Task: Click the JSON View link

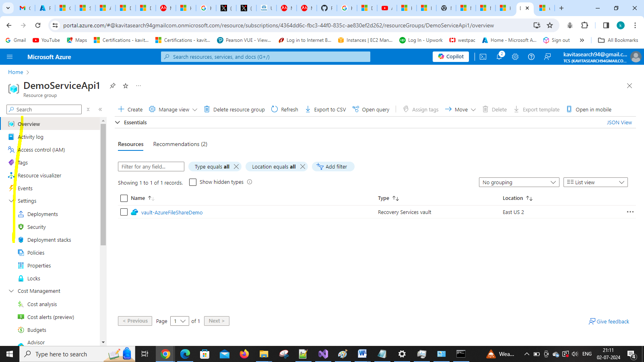Action: [619, 122]
